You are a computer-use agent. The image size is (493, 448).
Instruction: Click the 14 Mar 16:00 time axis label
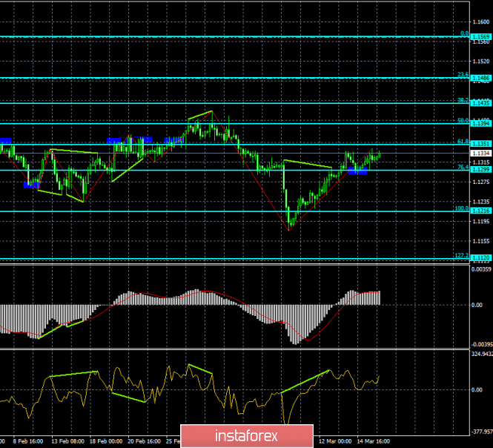tap(373, 441)
